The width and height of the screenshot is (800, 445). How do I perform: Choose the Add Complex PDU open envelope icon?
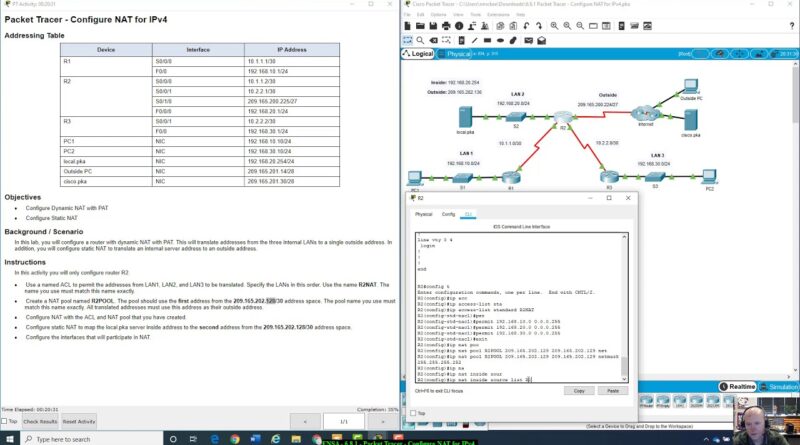[541, 40]
